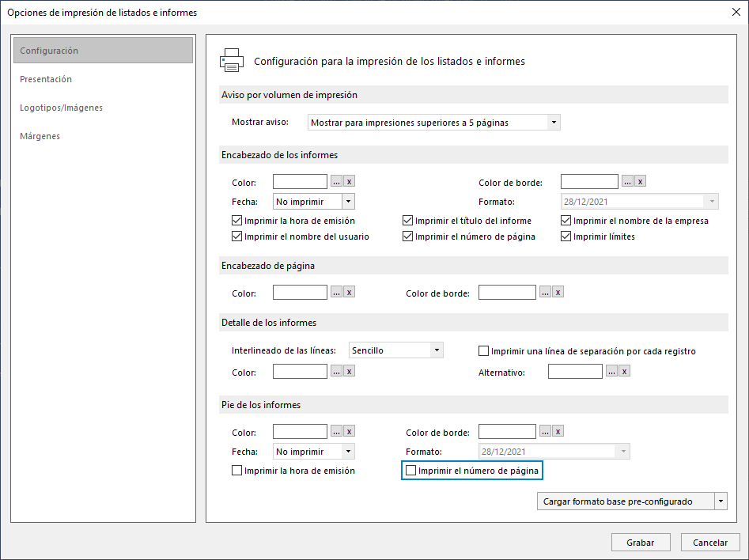
Task: Open the footer Formato date dropdown
Action: [623, 452]
